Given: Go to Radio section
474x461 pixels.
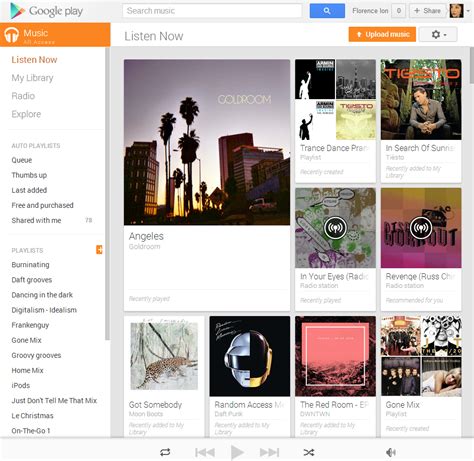Looking at the screenshot, I should coord(23,96).
